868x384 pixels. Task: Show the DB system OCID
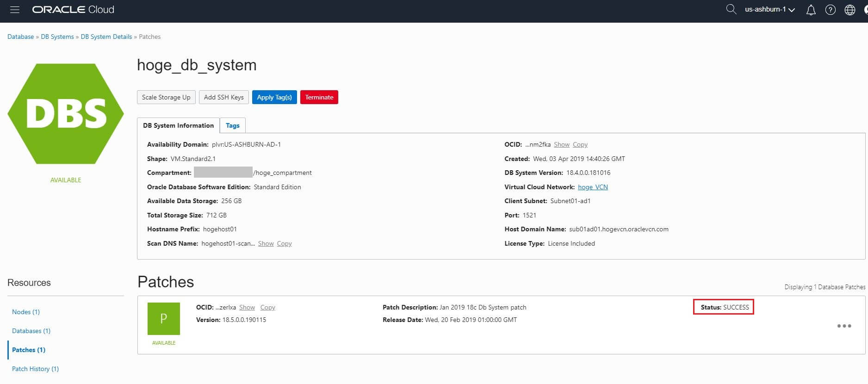[x=562, y=144]
